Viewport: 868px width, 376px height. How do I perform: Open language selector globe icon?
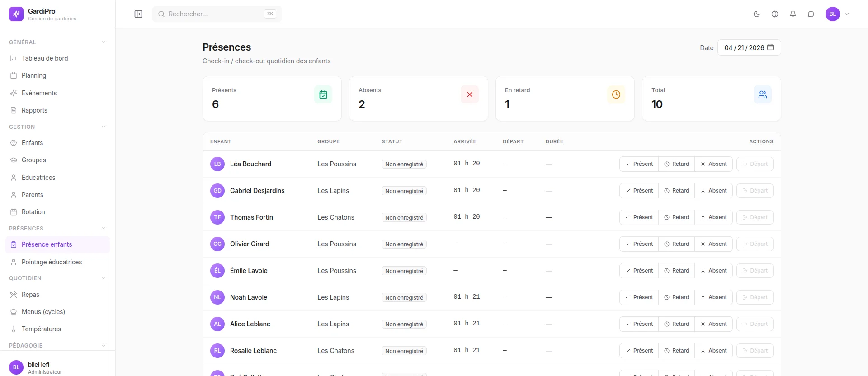[x=775, y=14]
